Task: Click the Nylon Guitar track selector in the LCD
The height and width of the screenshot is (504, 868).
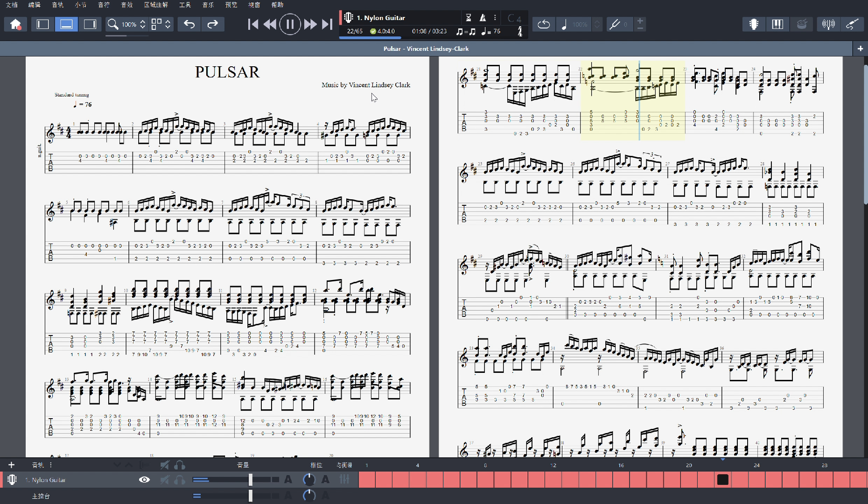Action: point(380,18)
